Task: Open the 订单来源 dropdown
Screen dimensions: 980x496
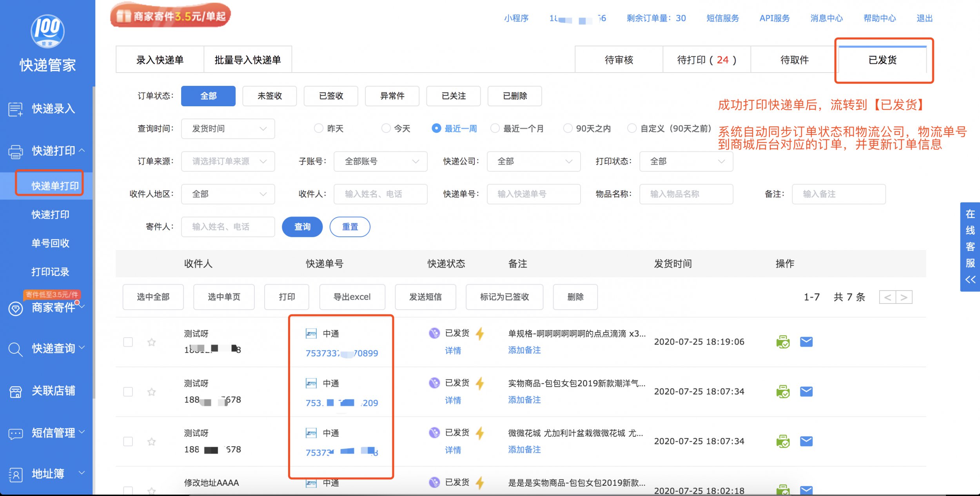Action: (x=228, y=162)
